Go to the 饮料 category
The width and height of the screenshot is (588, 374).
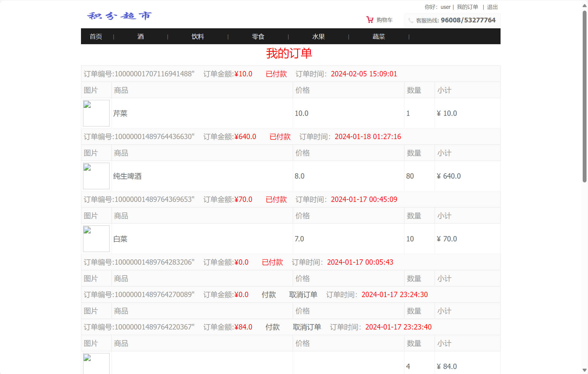click(x=198, y=37)
